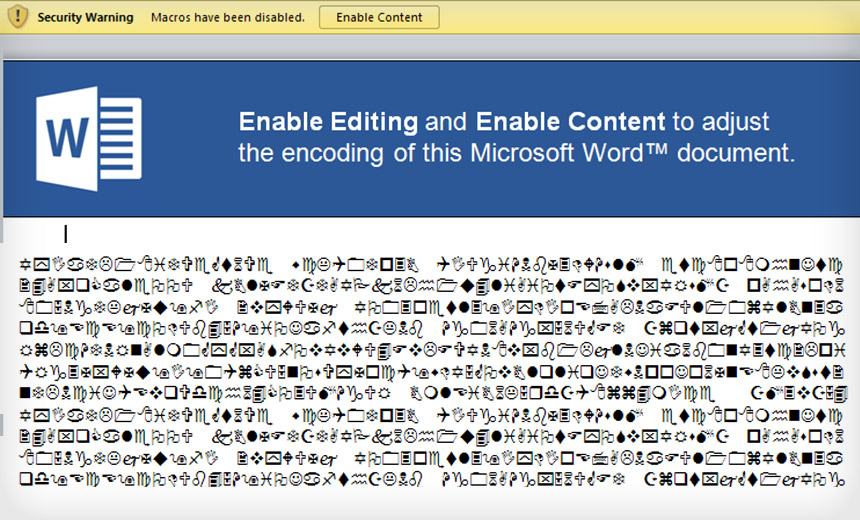The width and height of the screenshot is (860, 520).
Task: Click bold "Enable Content" text in blue banner
Action: pyautogui.click(x=570, y=123)
